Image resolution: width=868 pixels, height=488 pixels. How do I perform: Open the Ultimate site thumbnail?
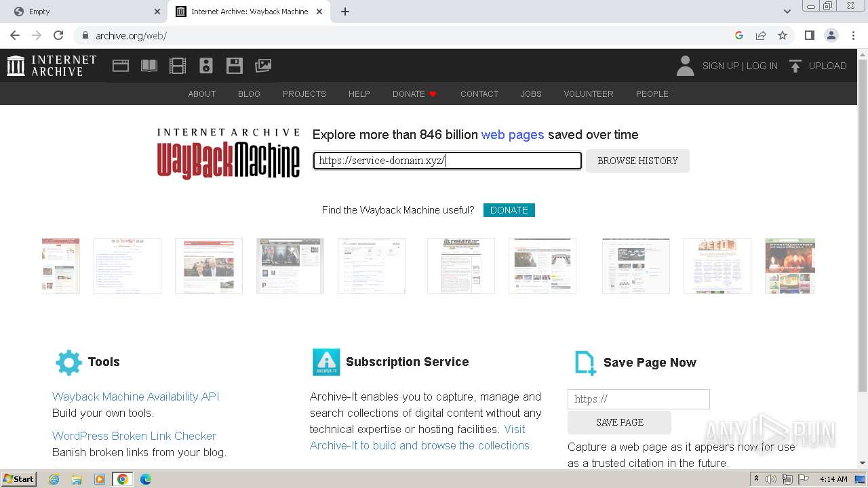[461, 266]
